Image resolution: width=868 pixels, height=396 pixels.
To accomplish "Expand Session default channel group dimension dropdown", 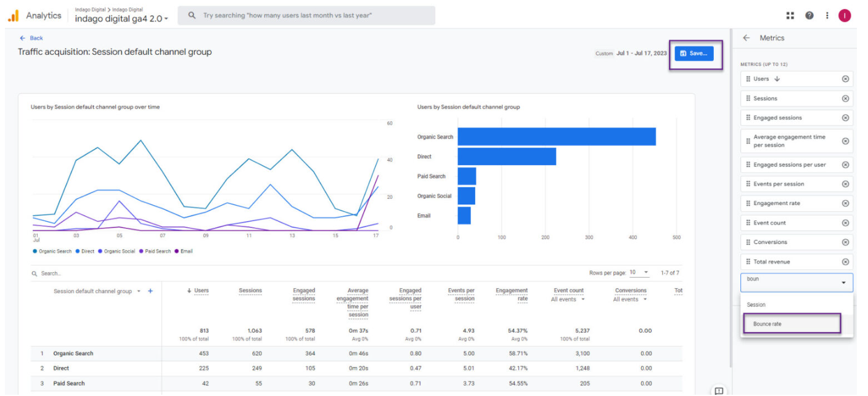I will point(139,291).
